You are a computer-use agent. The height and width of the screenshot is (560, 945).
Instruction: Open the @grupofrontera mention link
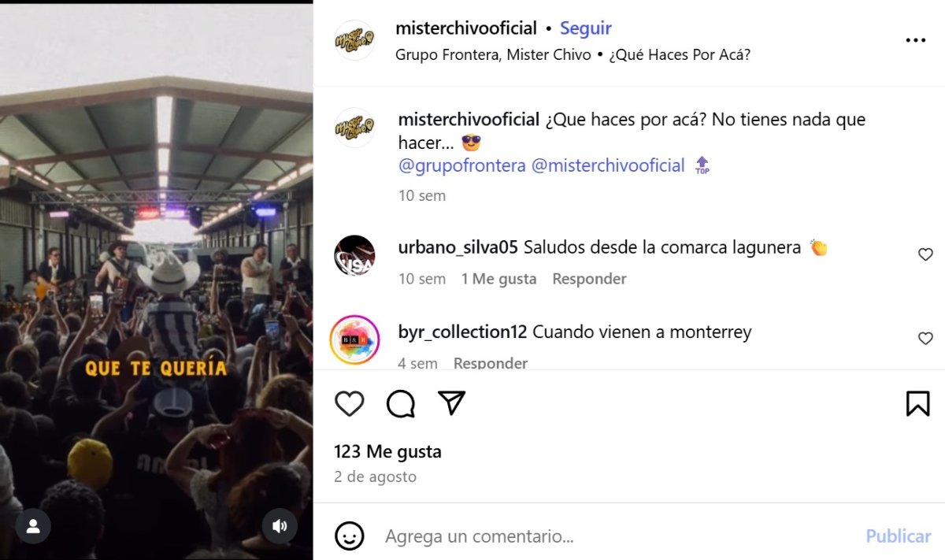(462, 165)
